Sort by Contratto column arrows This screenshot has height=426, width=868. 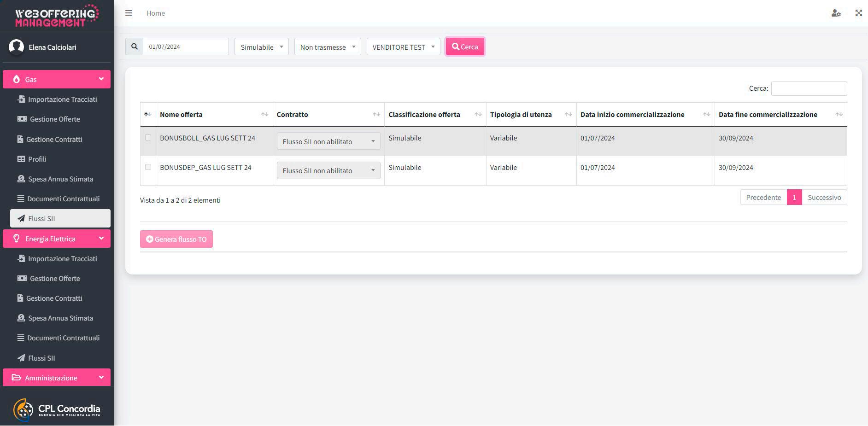(x=376, y=114)
